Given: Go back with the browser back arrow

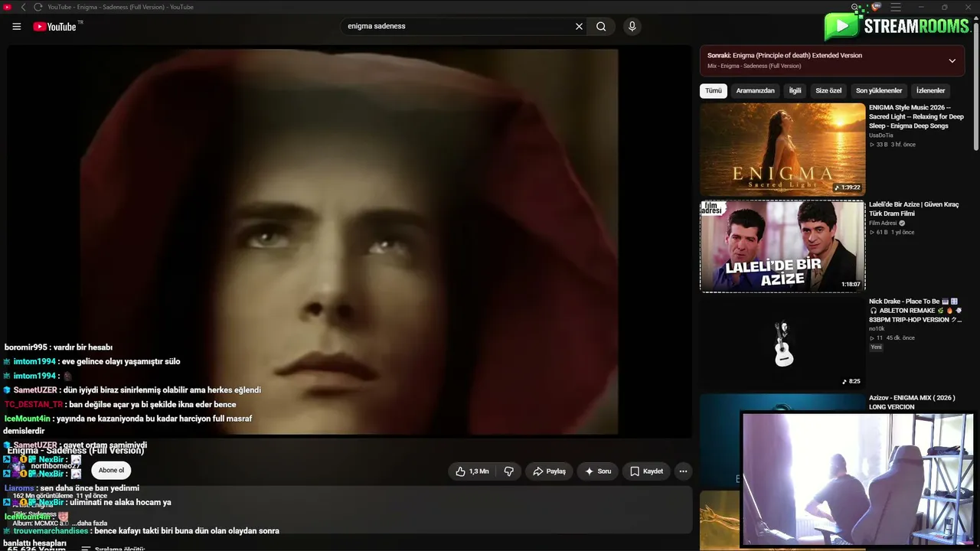Looking at the screenshot, I should (x=23, y=7).
